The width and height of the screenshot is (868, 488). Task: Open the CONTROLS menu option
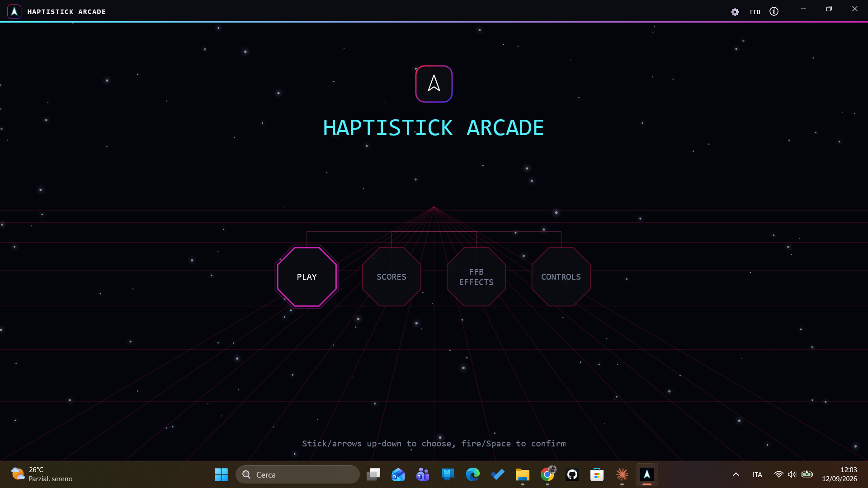[x=561, y=277]
